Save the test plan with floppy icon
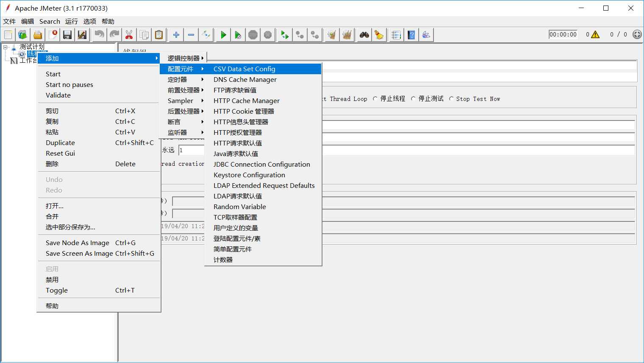Viewport: 644px width, 363px height. [x=67, y=35]
